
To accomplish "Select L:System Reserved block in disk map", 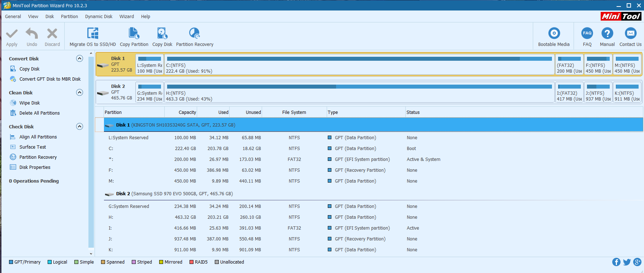I will [x=149, y=65].
